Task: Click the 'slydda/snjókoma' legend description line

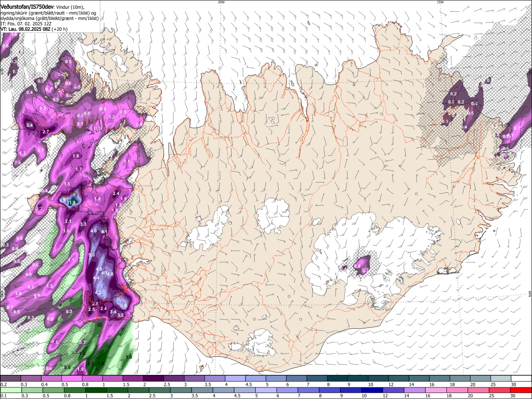Action: pos(49,18)
